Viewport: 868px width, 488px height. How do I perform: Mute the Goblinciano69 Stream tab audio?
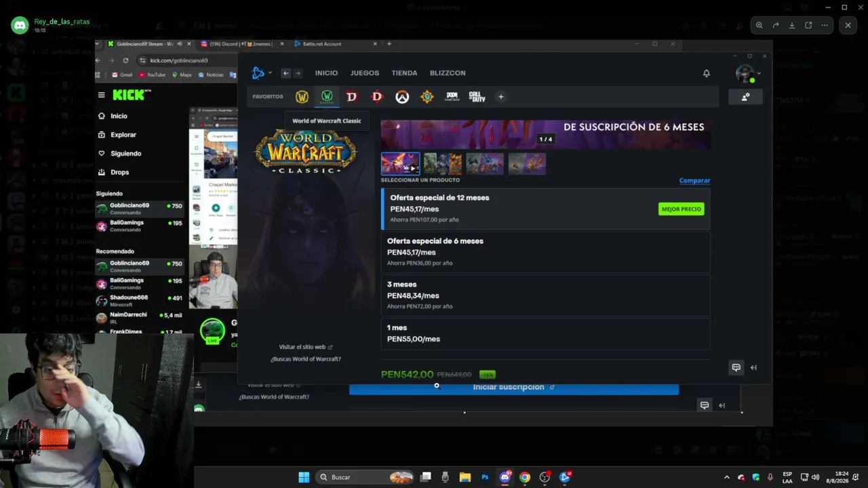tap(180, 44)
